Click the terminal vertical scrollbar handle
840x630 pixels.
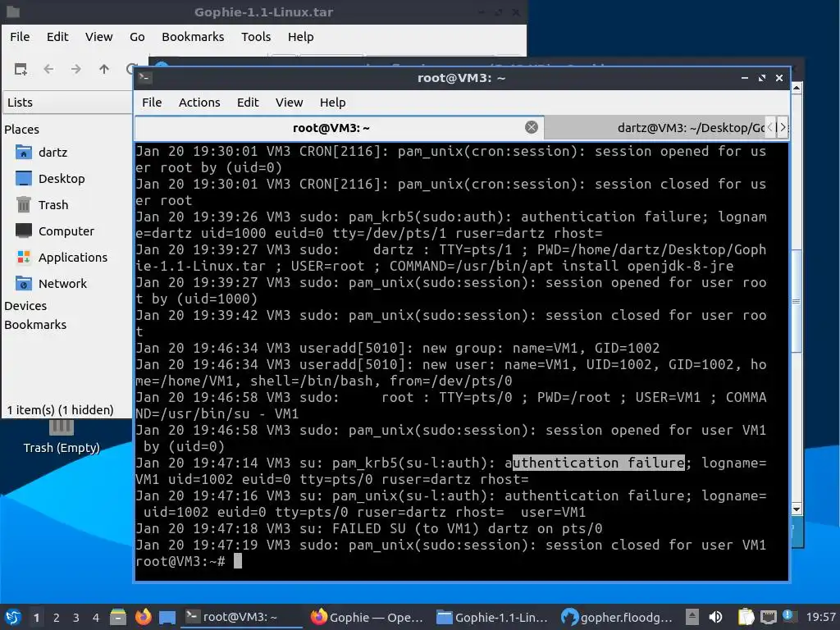[797, 301]
